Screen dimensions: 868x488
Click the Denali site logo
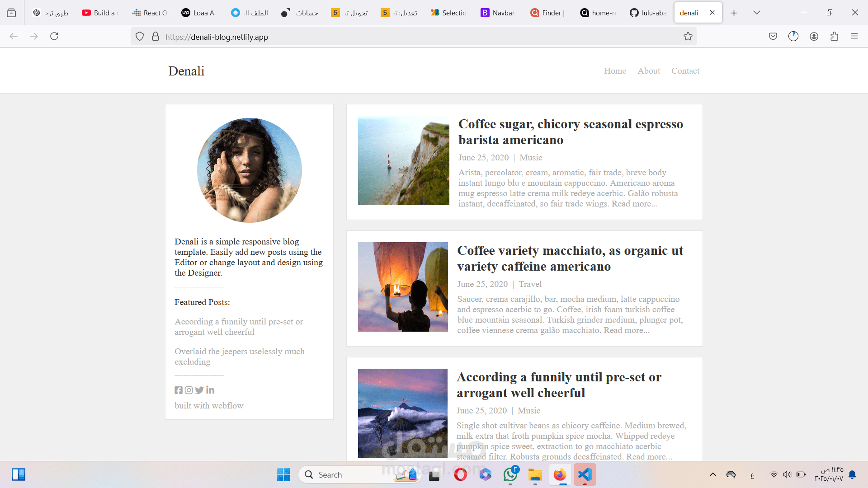(186, 71)
